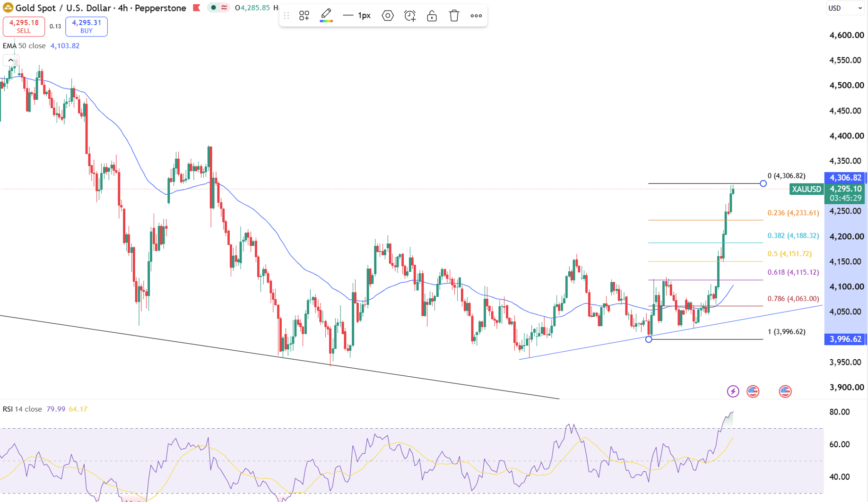
Task: Select the RSI 14 close indicator label
Action: [22, 409]
